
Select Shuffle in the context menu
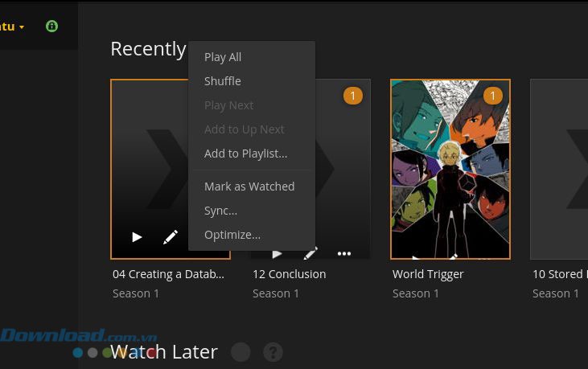(x=223, y=81)
